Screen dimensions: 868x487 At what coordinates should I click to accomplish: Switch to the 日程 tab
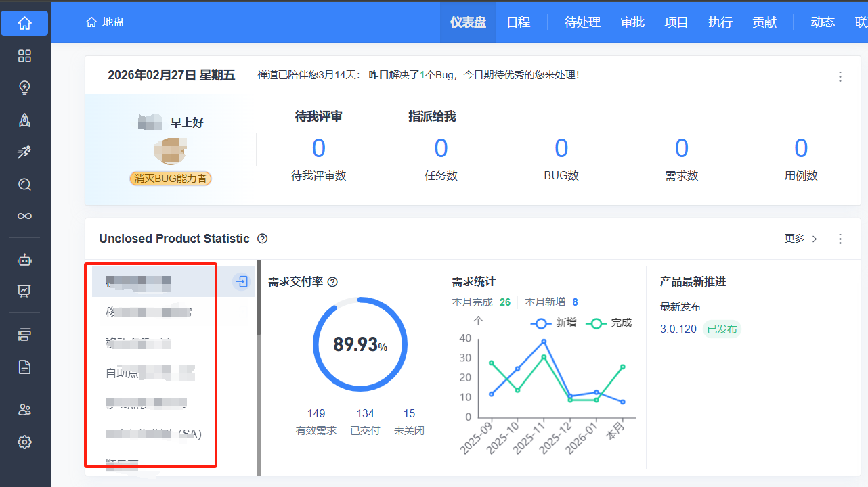click(x=518, y=22)
